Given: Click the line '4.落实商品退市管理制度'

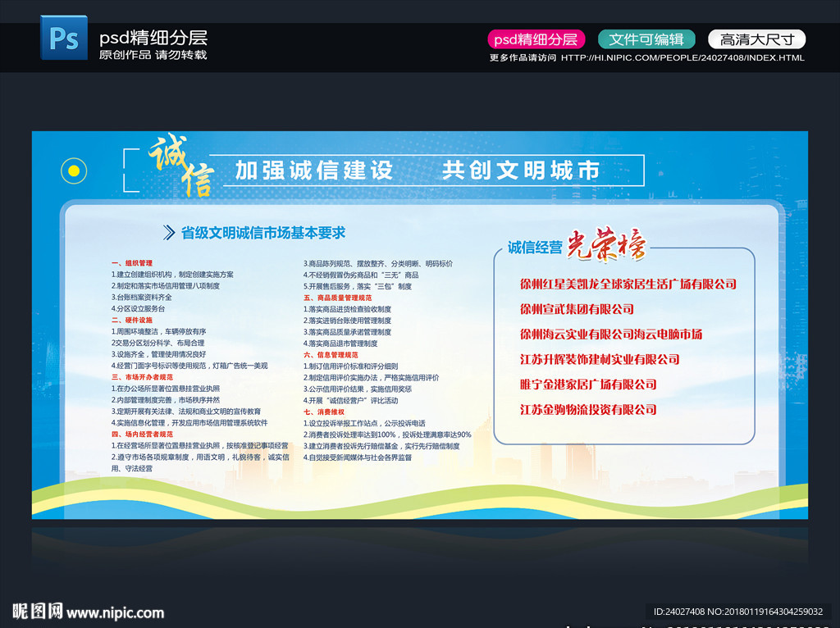Looking at the screenshot, I should tap(340, 344).
